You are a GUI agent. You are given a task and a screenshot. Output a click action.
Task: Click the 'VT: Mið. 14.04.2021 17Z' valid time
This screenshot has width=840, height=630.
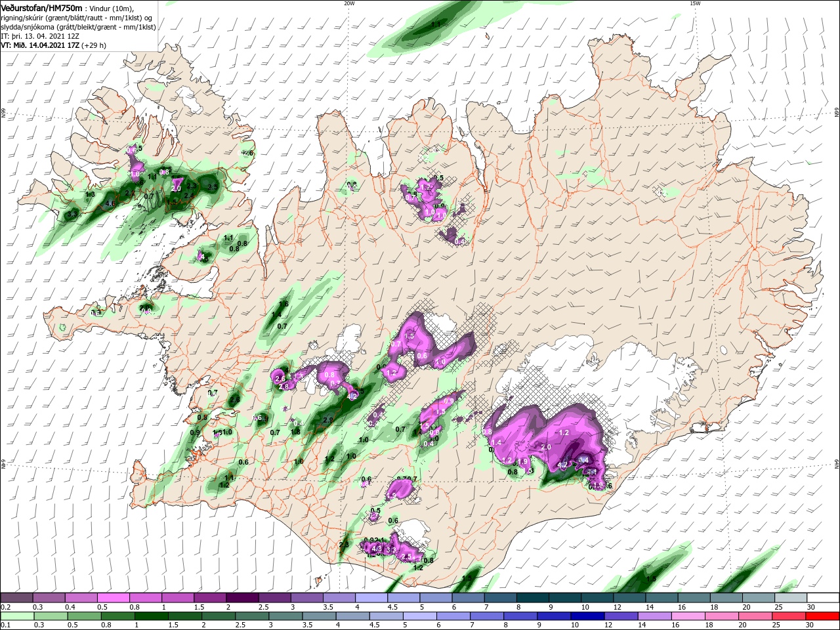coord(40,45)
